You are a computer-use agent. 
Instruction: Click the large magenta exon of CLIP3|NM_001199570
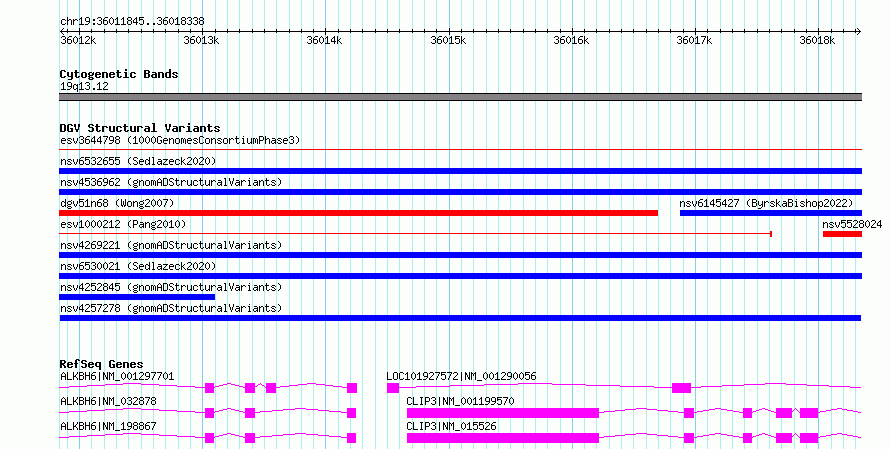503,413
